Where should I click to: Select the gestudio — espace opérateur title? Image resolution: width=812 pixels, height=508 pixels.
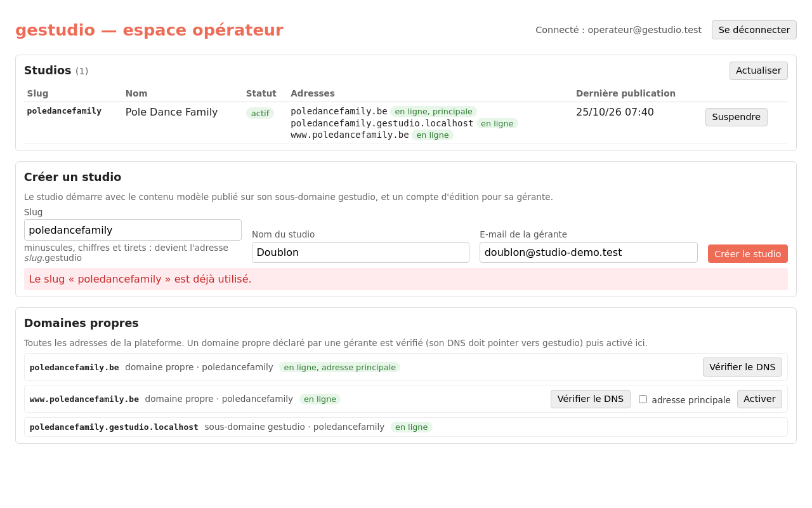(149, 30)
